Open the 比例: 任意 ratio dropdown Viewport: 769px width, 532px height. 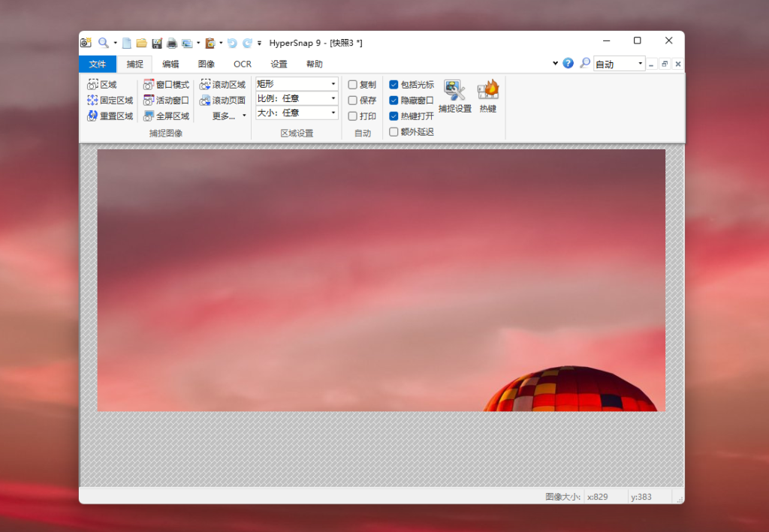click(x=297, y=98)
